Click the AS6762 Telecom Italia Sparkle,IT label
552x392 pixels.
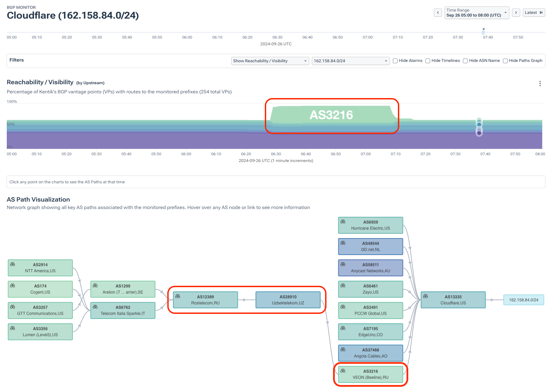coord(123,310)
